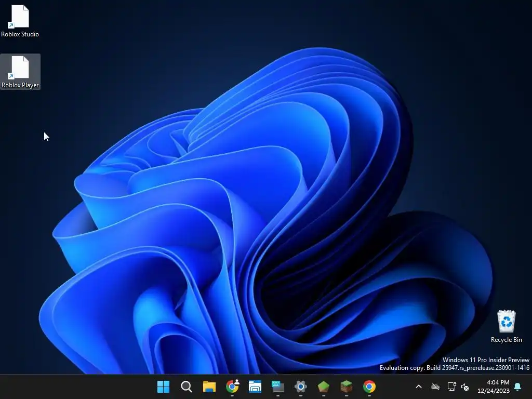Image resolution: width=532 pixels, height=399 pixels.
Task: Open the blue file manager window icon
Action: (255, 387)
